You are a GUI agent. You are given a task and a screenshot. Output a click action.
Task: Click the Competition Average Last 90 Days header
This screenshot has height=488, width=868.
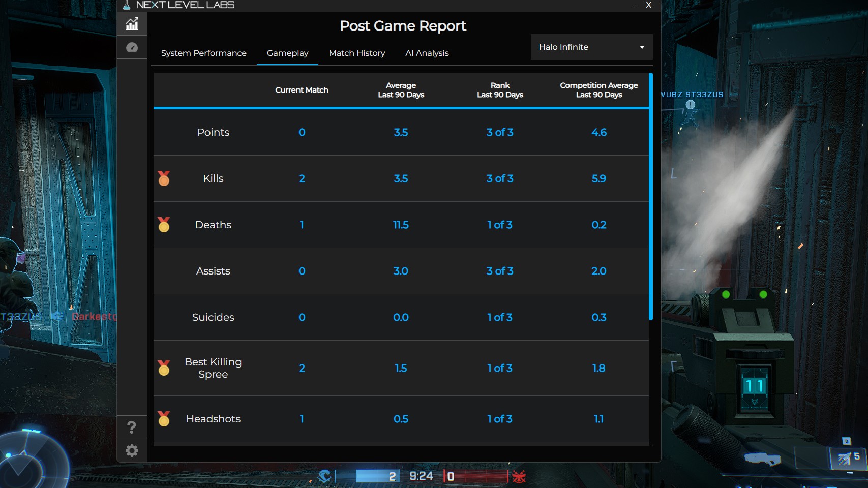[599, 90]
